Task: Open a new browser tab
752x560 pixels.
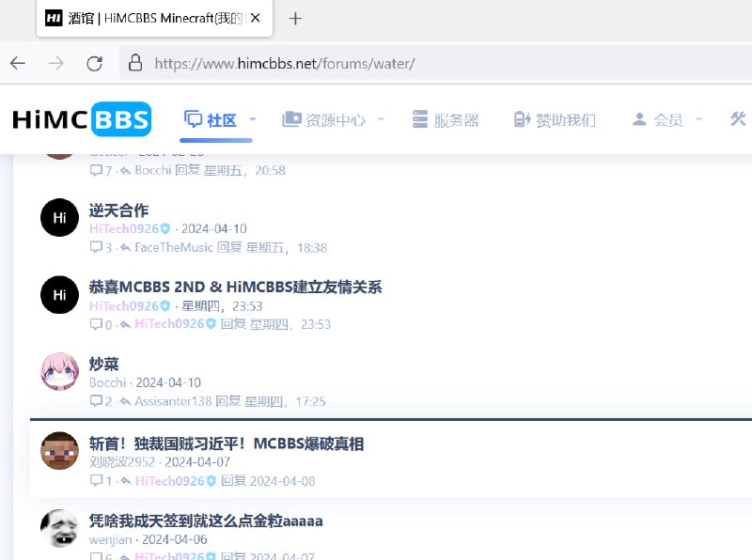Action: [295, 19]
